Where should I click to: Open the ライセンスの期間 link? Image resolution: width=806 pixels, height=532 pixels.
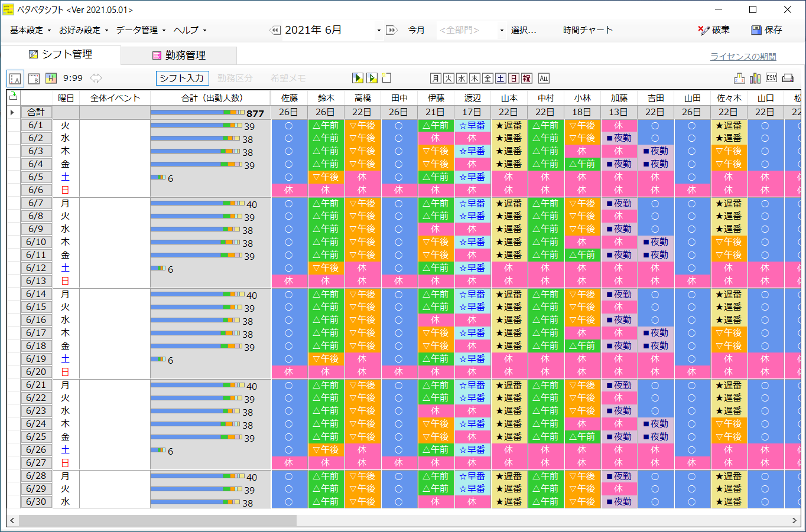click(x=743, y=57)
